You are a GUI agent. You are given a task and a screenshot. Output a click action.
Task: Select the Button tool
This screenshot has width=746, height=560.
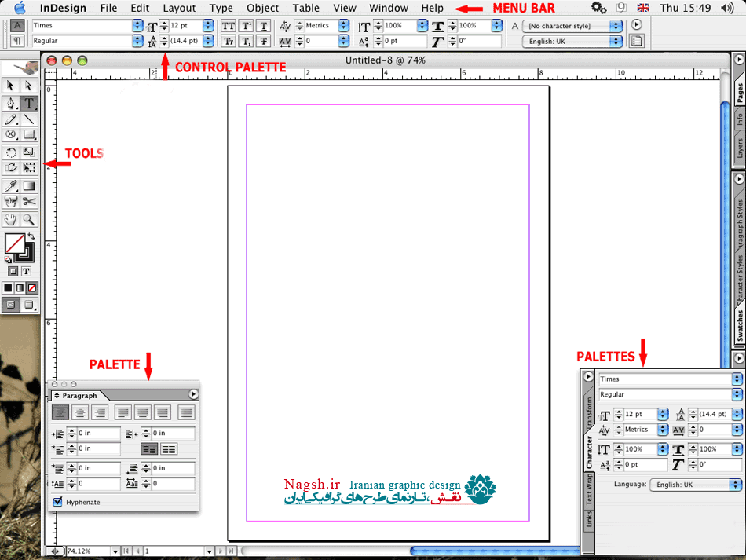[10, 201]
